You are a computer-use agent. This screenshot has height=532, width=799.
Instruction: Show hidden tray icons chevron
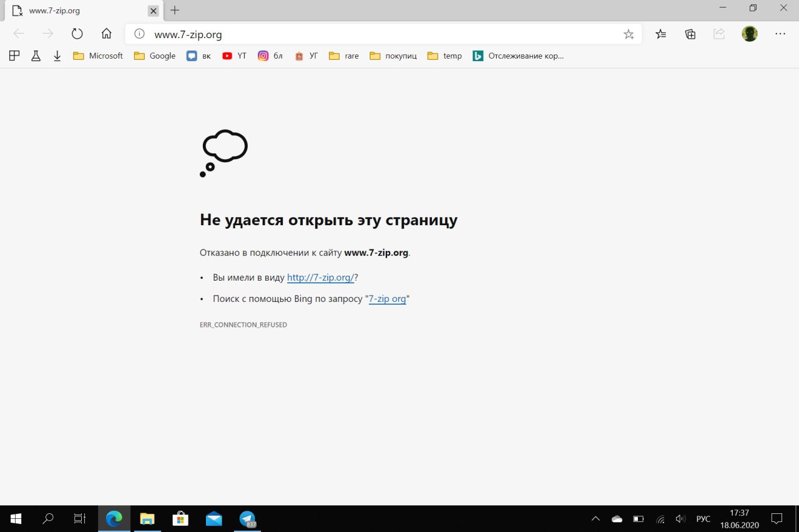(596, 518)
